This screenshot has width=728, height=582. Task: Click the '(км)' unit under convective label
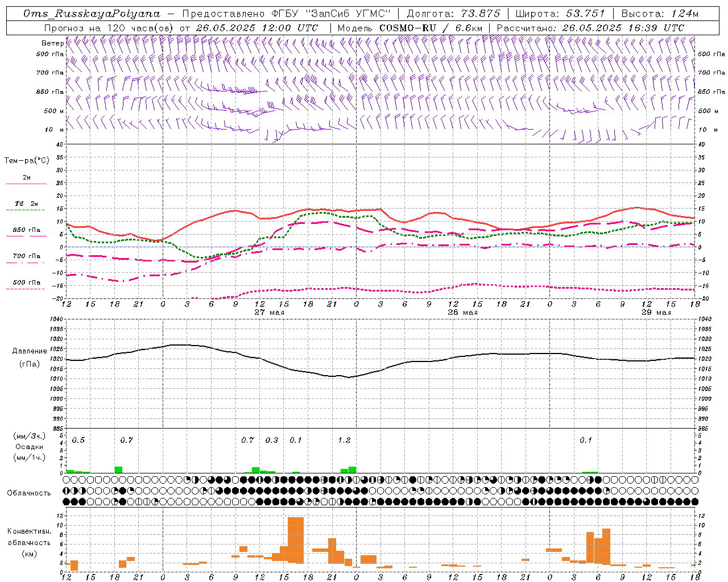pyautogui.click(x=29, y=554)
